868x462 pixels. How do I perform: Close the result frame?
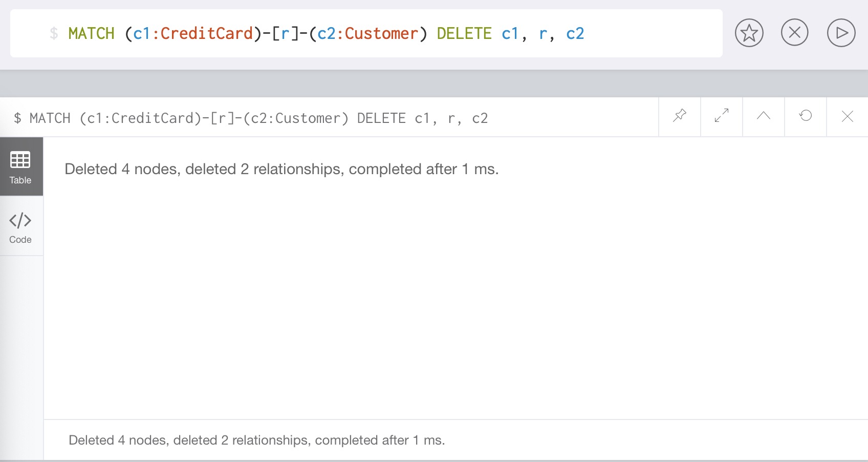(848, 116)
